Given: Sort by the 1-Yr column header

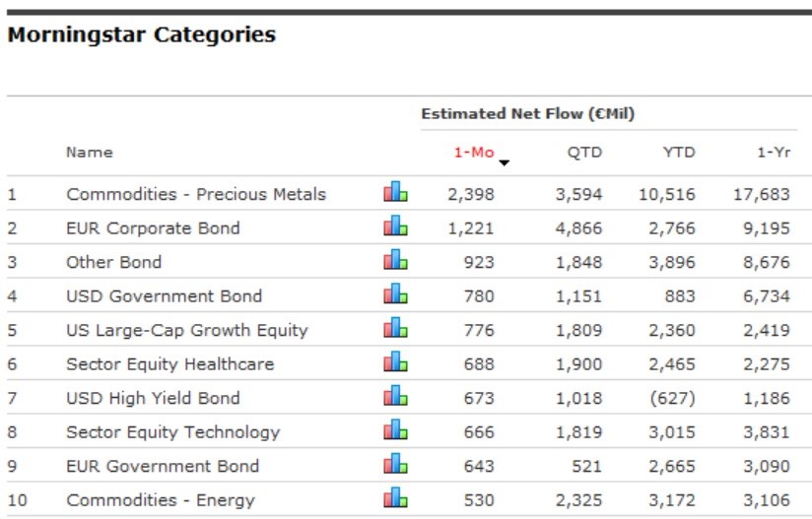Looking at the screenshot, I should (774, 153).
